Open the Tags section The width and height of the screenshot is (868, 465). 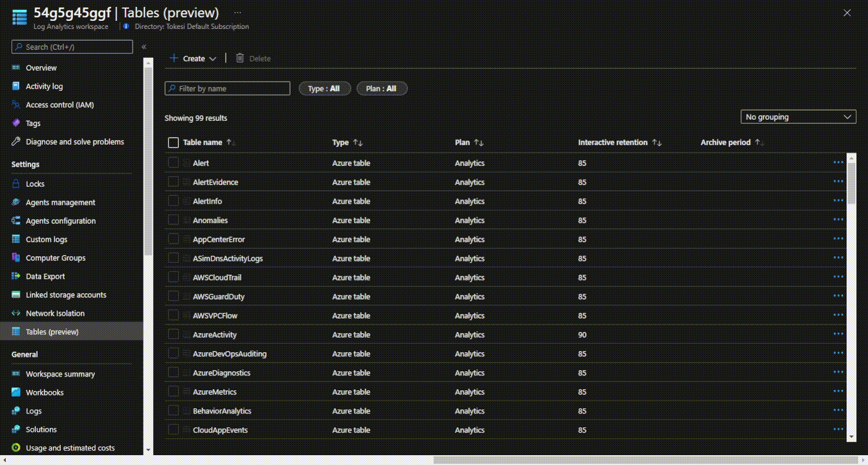[34, 123]
